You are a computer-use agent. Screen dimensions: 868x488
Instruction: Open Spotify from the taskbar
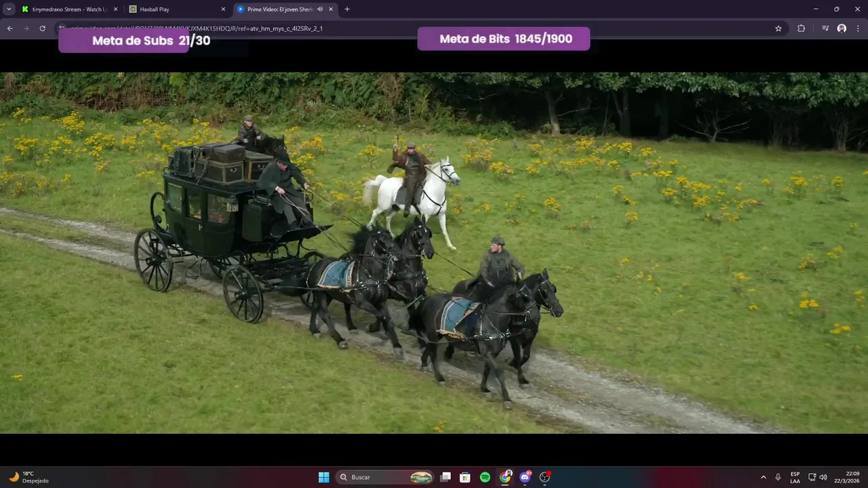pyautogui.click(x=485, y=477)
